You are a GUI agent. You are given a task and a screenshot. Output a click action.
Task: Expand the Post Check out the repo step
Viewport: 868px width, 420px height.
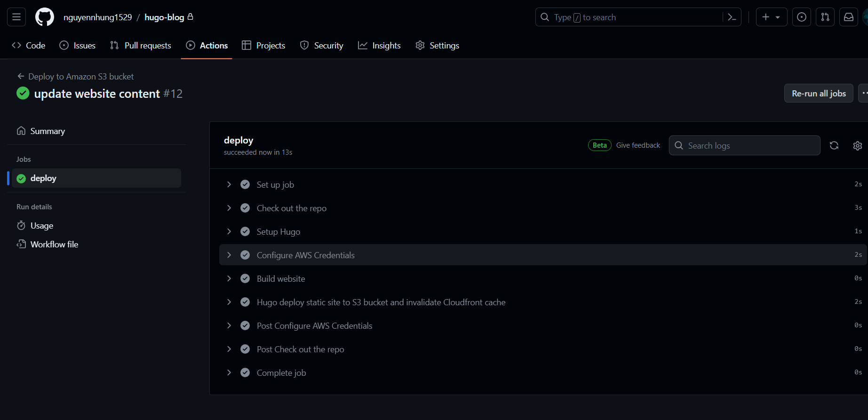pyautogui.click(x=543, y=349)
